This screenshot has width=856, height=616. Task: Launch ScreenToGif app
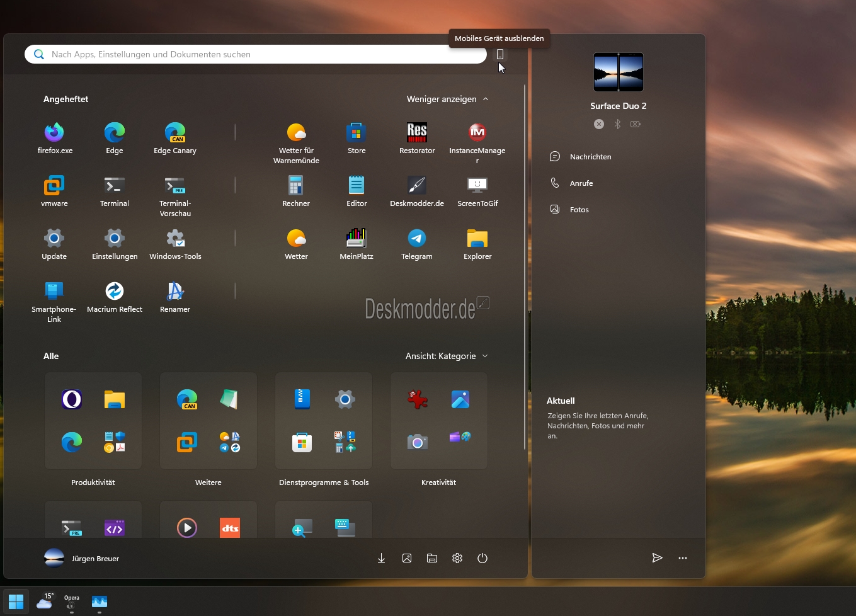click(x=477, y=191)
